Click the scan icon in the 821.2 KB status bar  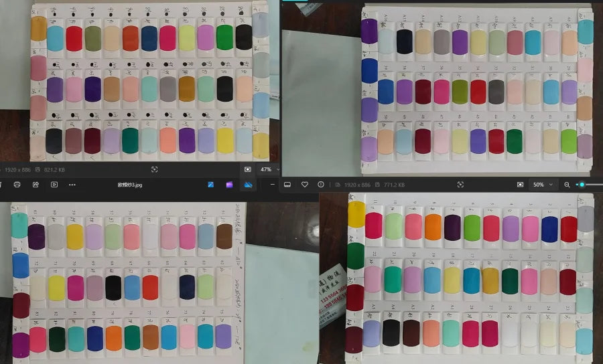coord(155,170)
